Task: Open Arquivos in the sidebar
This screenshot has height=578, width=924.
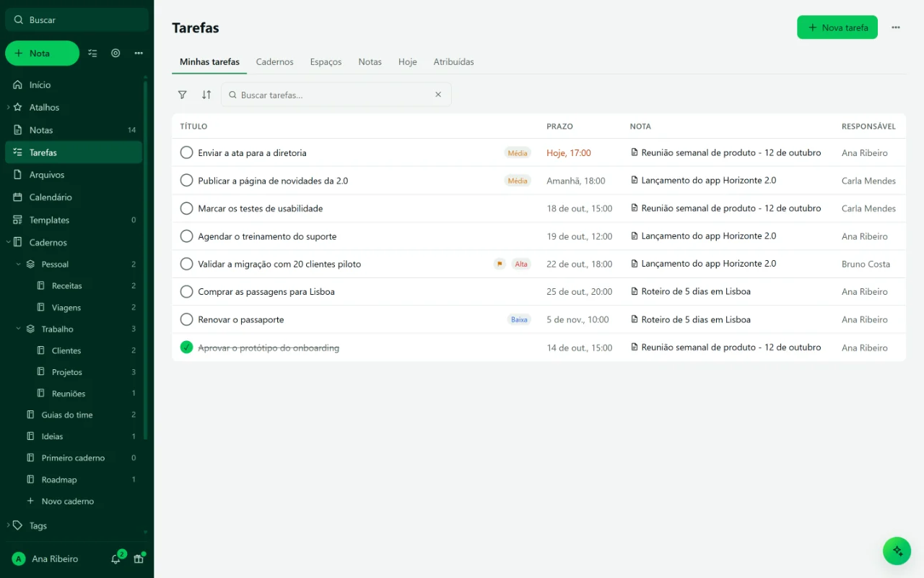Action: click(74, 175)
